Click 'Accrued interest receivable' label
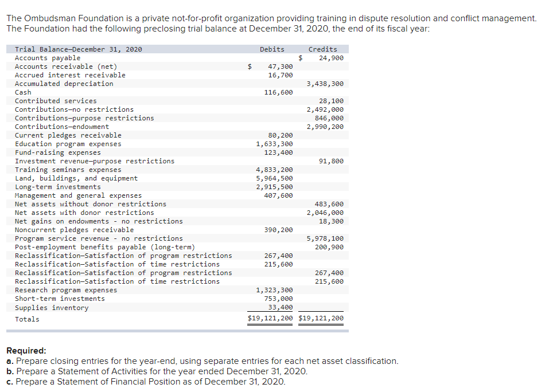The width and height of the screenshot is (549, 392). 70,75
